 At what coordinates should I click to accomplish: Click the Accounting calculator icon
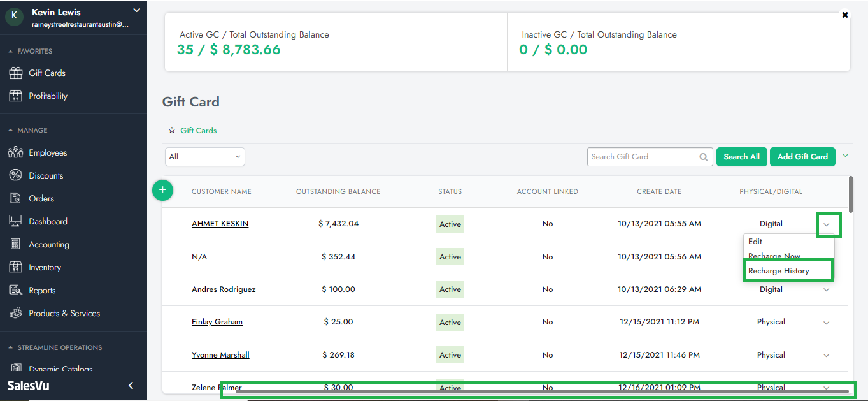pos(16,245)
